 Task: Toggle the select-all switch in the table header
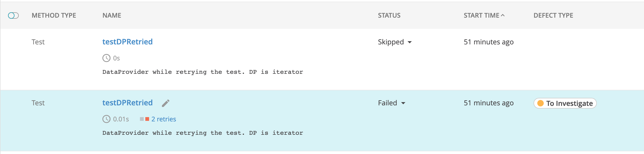pyautogui.click(x=13, y=16)
